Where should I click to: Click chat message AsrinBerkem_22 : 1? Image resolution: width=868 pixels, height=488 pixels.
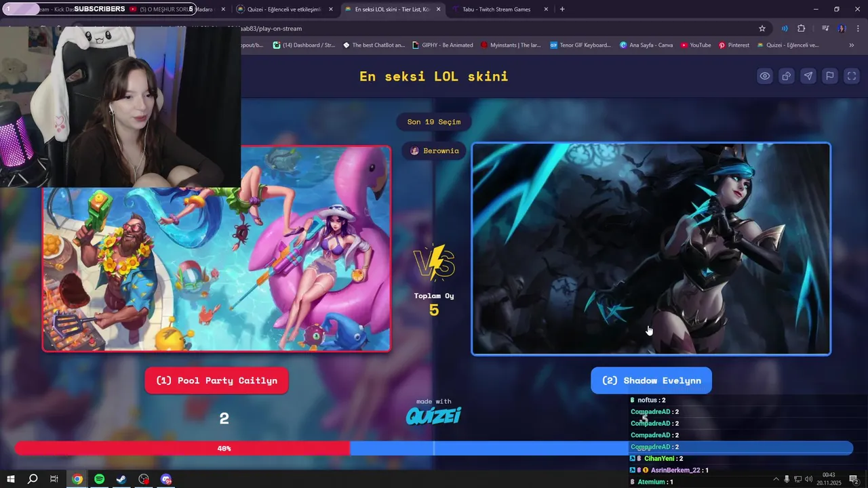tap(669, 470)
